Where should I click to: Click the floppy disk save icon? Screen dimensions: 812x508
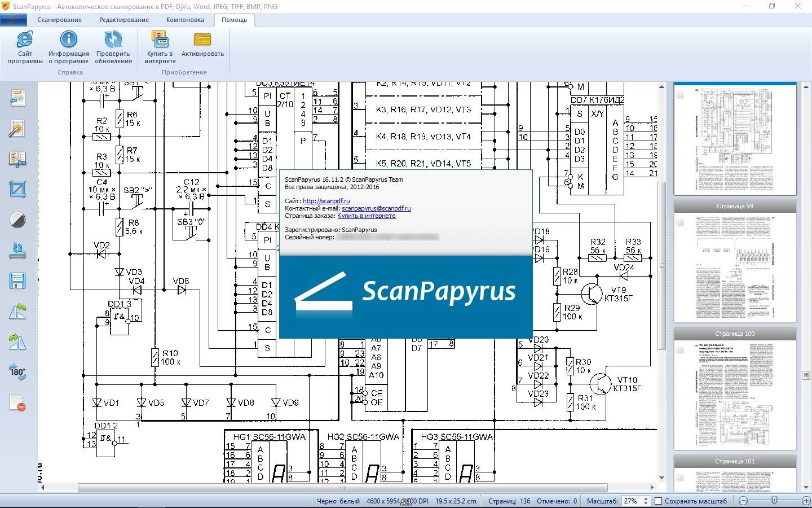point(17,281)
